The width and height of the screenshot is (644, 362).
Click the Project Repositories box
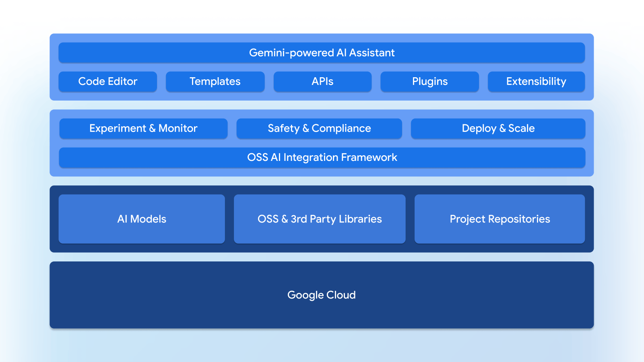coord(500,219)
